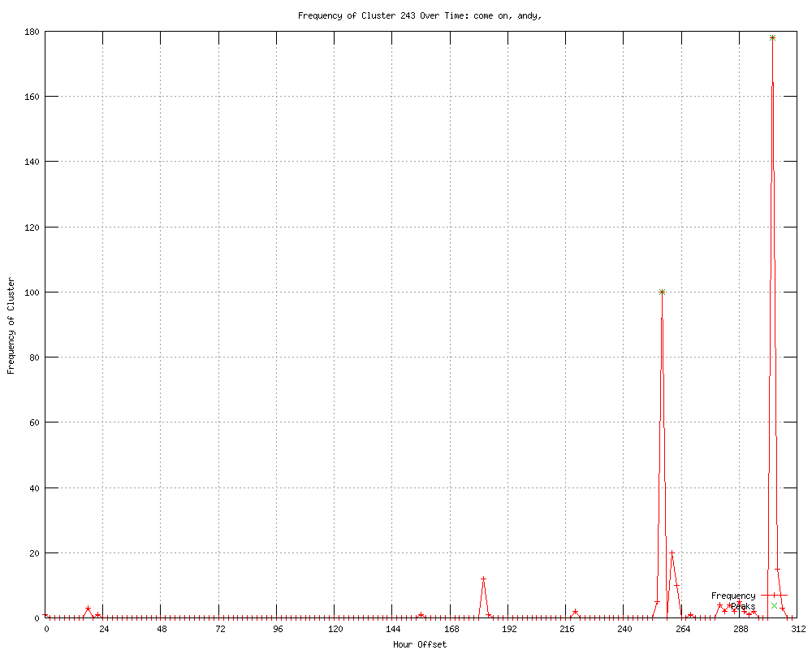Select the data point at frequency 15
The width and height of the screenshot is (812, 650).
[777, 569]
